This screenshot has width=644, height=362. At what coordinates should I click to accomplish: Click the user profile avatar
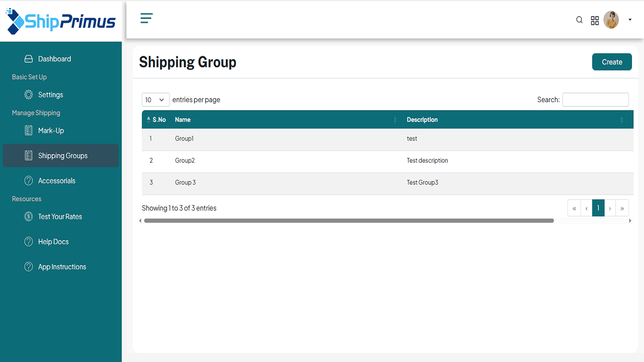(x=611, y=20)
